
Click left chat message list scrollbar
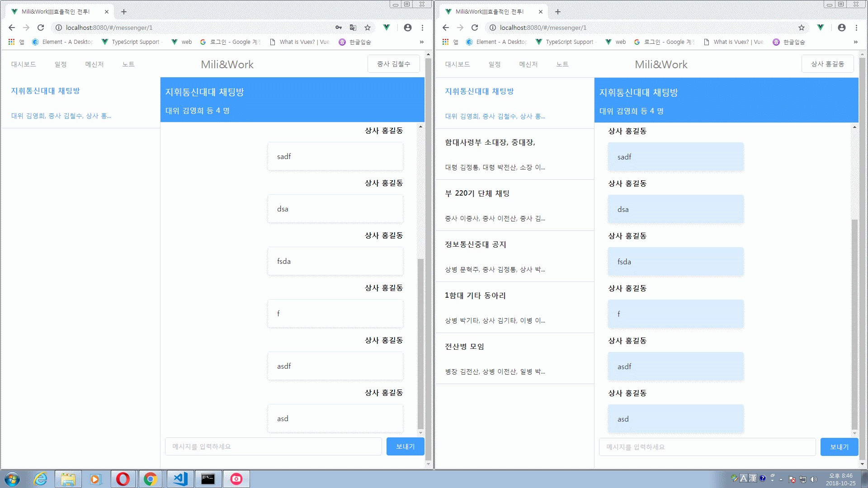point(420,343)
